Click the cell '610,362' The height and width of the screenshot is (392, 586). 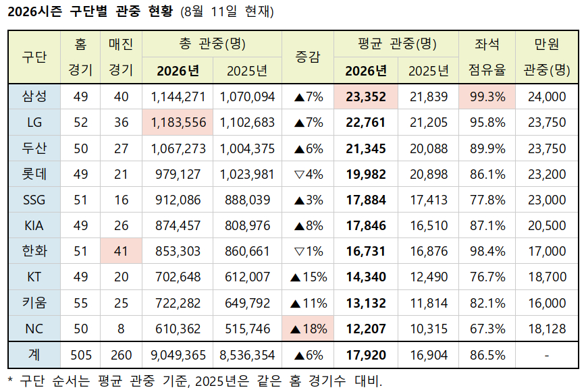point(178,329)
